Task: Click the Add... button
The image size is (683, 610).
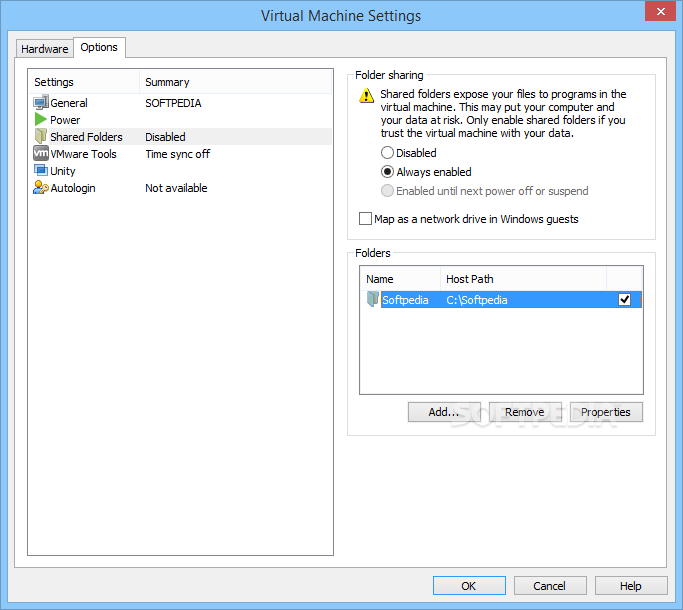Action: [x=444, y=412]
